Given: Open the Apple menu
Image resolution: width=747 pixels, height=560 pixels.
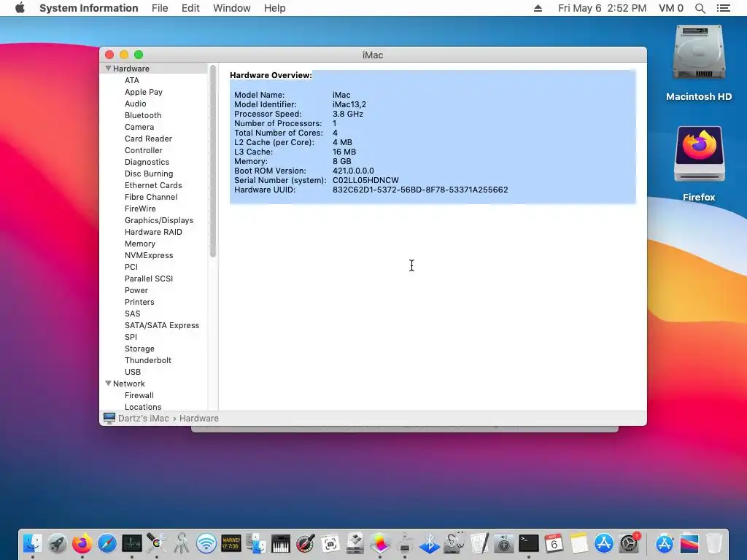Looking at the screenshot, I should [x=20, y=8].
